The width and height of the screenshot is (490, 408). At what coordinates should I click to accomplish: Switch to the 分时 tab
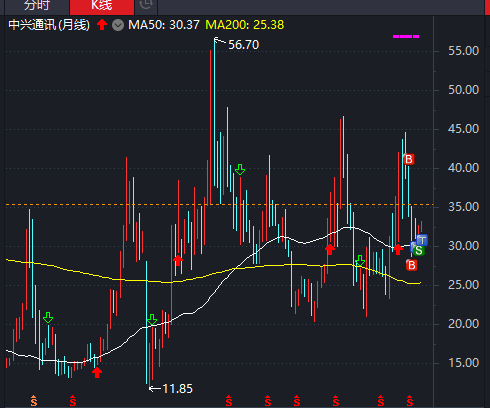[x=37, y=5]
